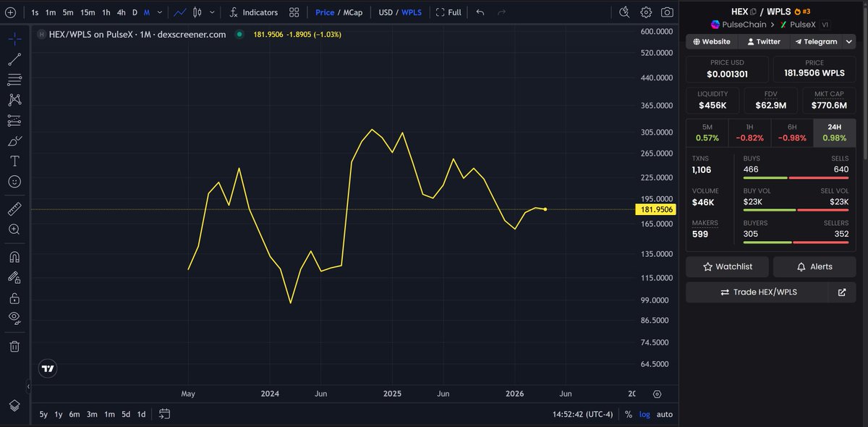Image resolution: width=868 pixels, height=427 pixels.
Task: Expand more social links chevron
Action: click(851, 41)
